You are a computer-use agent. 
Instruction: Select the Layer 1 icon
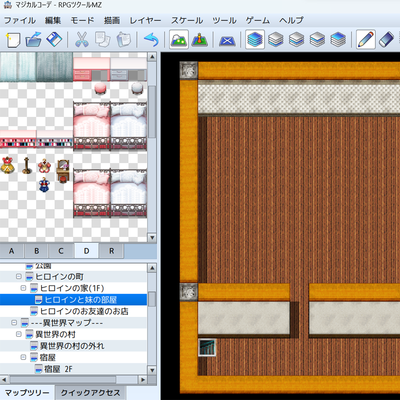coord(276,40)
